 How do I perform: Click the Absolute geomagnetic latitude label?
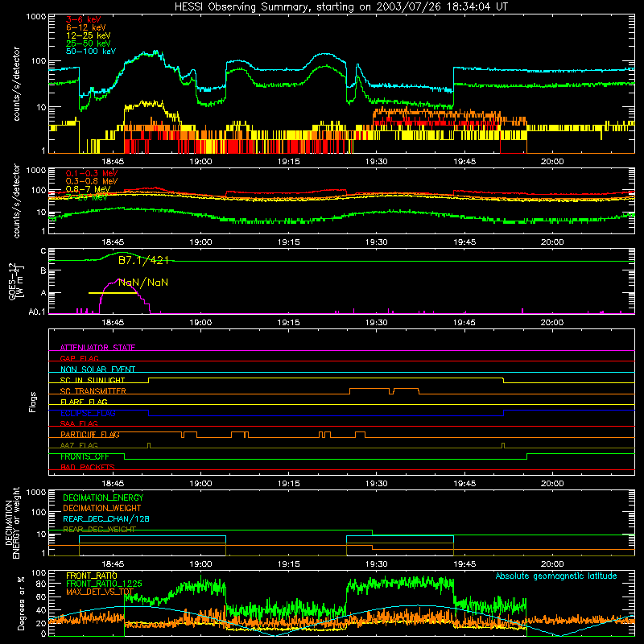point(556,576)
